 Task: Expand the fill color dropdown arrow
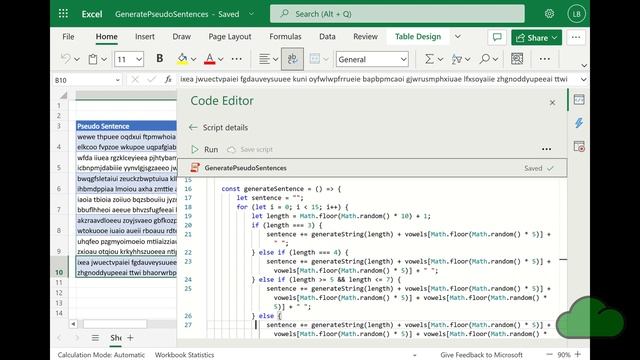[x=193, y=60]
